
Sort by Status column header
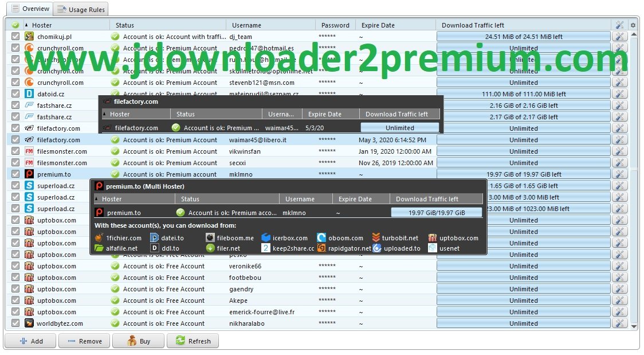point(168,25)
